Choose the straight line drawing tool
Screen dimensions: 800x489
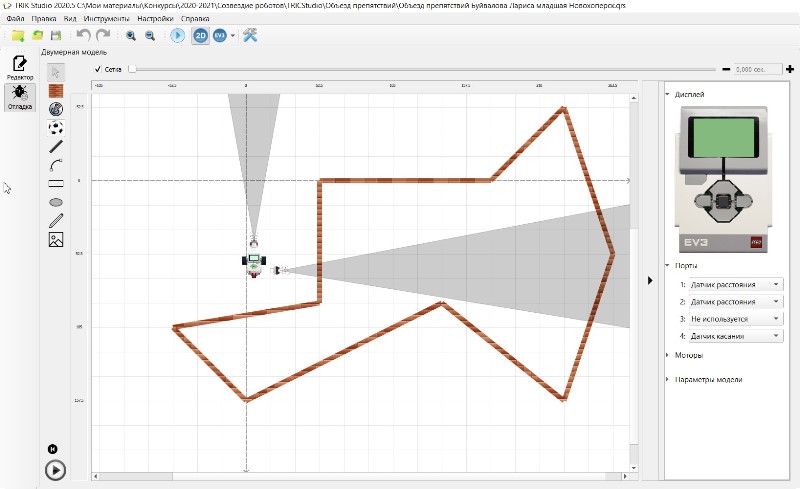(x=56, y=146)
